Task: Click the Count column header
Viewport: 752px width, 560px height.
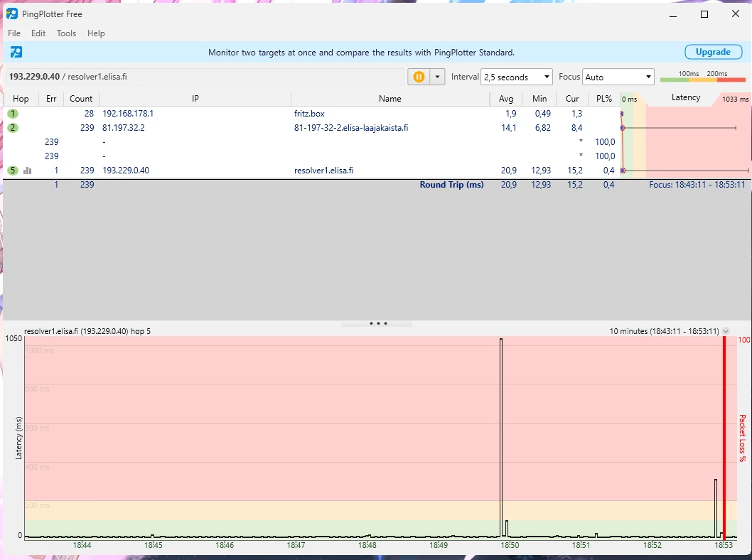Action: (x=81, y=99)
